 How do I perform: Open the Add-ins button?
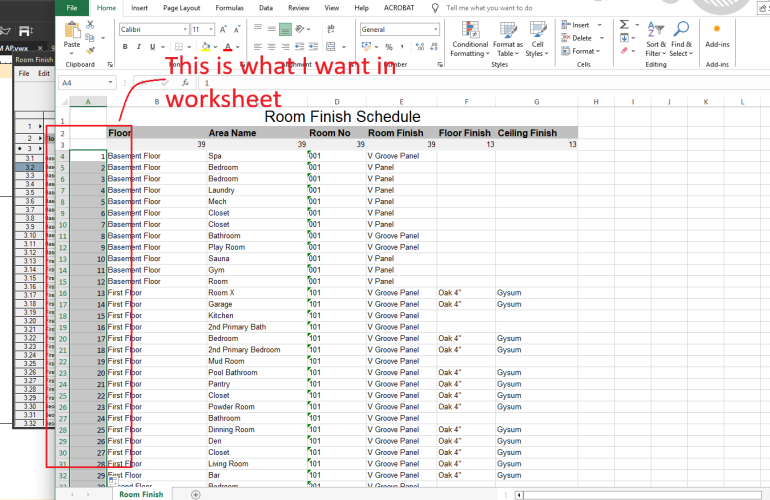click(717, 38)
